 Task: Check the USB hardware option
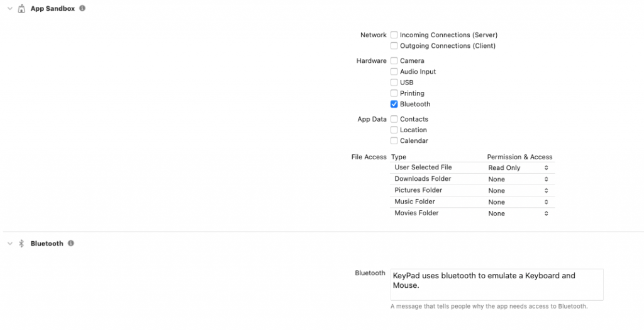coord(394,82)
